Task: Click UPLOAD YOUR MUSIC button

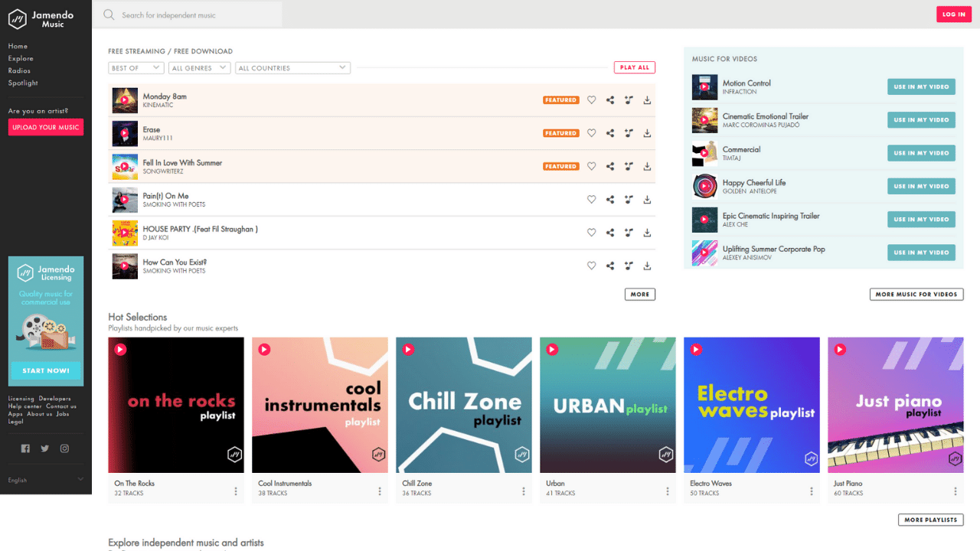Action: 46,127
